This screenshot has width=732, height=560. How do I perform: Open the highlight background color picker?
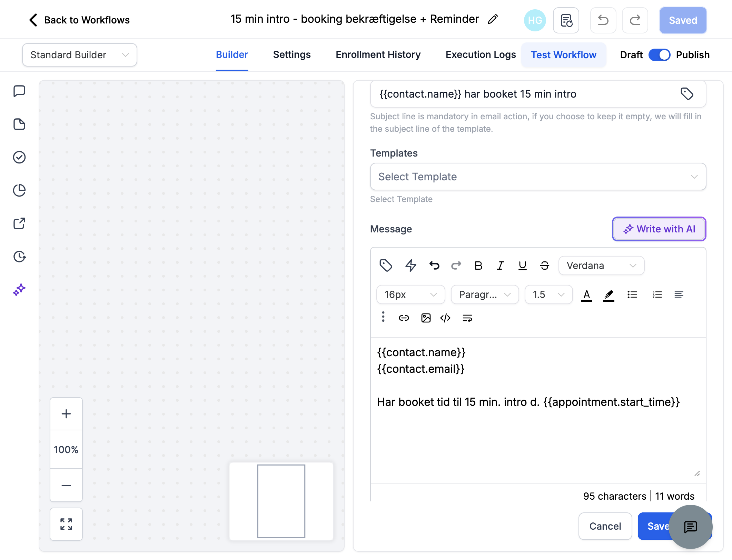coord(609,295)
